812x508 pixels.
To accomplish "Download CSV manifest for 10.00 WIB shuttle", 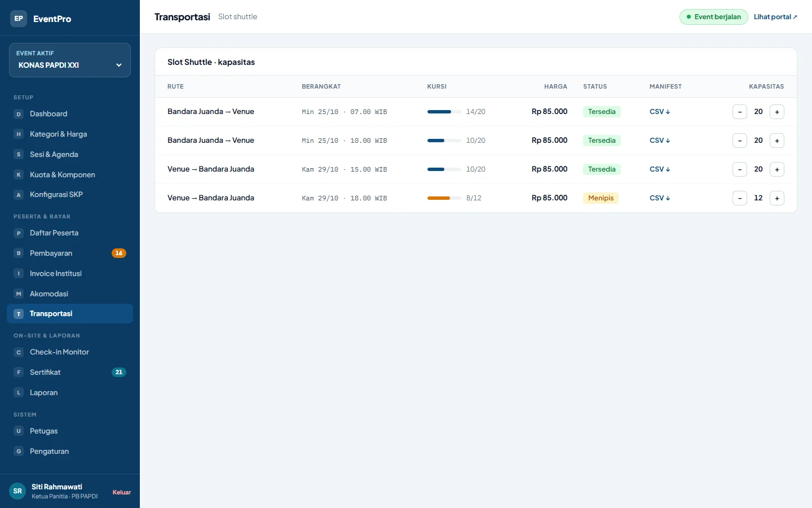I will tap(660, 141).
